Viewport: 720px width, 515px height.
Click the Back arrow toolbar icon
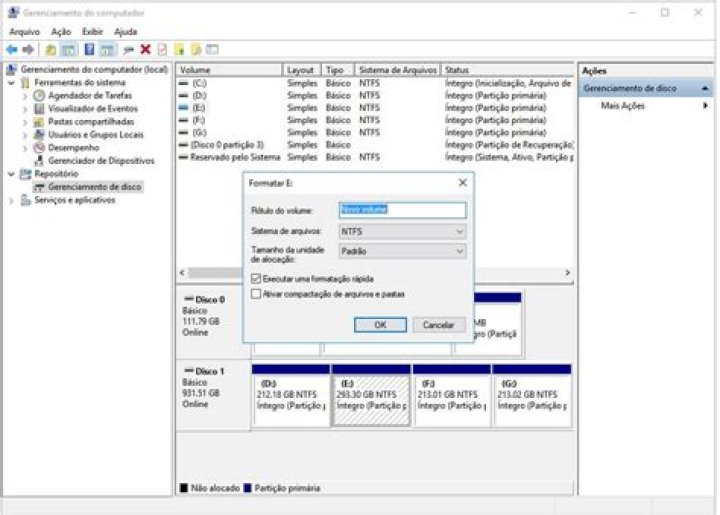(12, 50)
